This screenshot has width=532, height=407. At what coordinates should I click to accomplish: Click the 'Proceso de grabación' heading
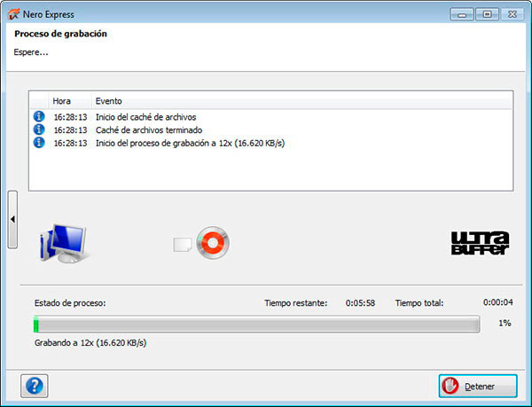coord(60,34)
